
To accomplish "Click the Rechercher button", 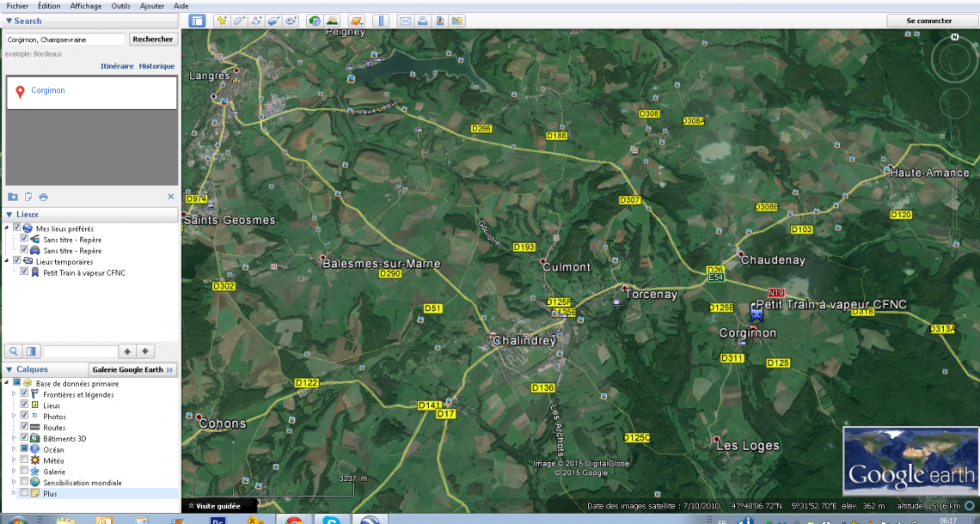I will click(x=153, y=40).
